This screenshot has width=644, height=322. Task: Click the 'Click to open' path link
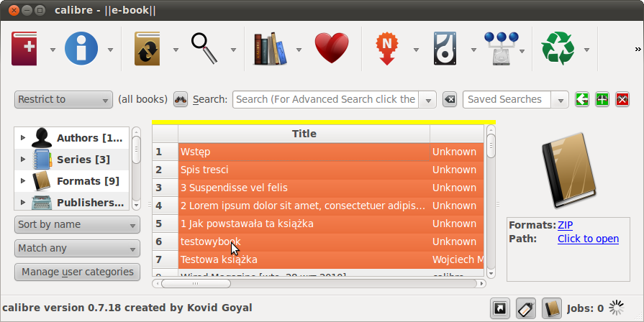pos(588,239)
